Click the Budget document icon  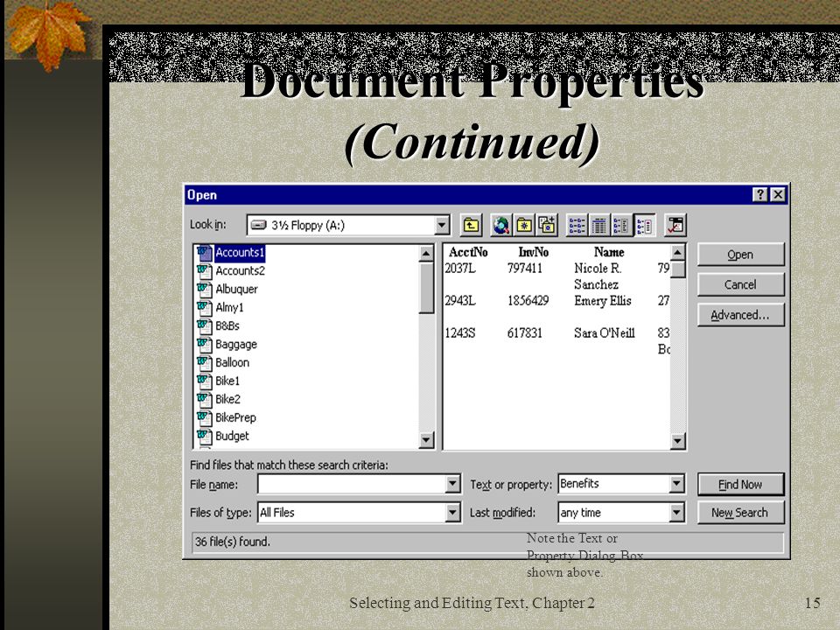[x=204, y=436]
